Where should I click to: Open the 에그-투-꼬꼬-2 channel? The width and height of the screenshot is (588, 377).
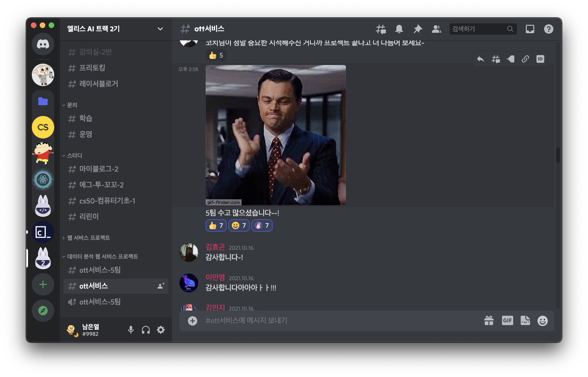115,185
